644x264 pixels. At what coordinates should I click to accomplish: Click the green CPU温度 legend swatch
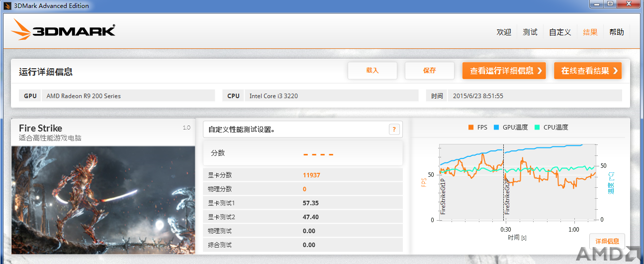537,128
